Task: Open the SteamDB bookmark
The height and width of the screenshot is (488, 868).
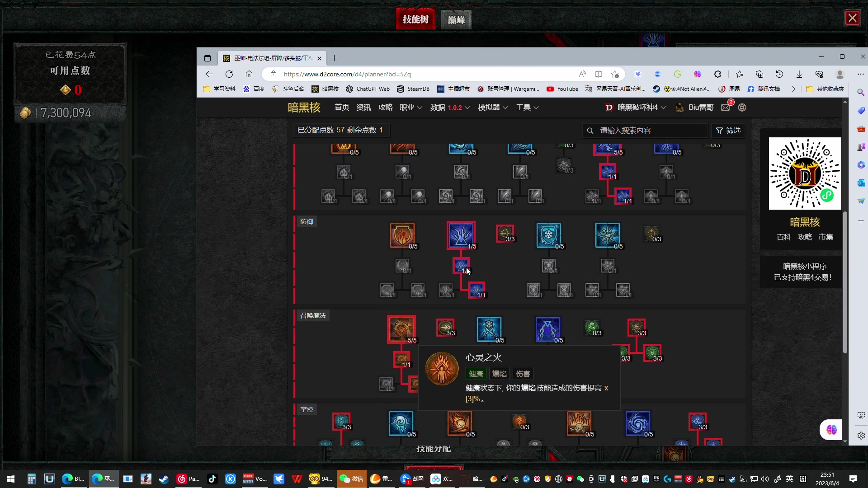Action: coord(413,89)
